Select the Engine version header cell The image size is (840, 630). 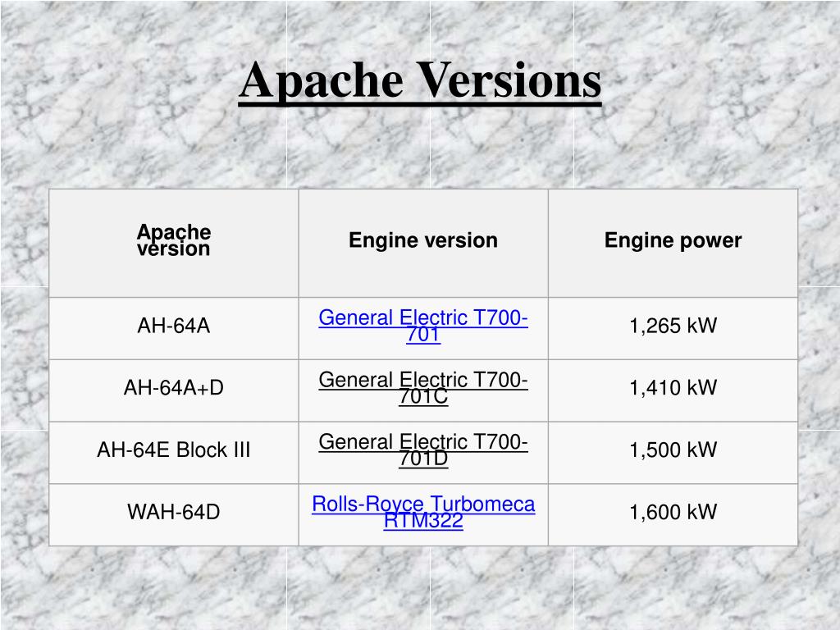pos(423,243)
